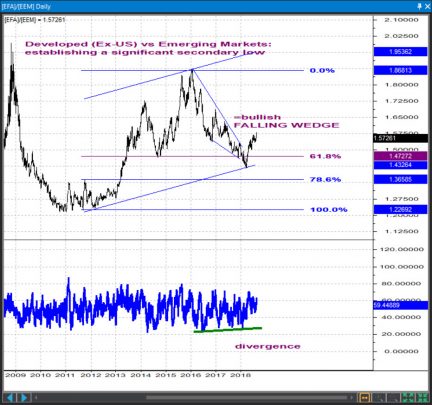
Task: Click the gray zoom icon beside orange button
Action: click(x=379, y=398)
